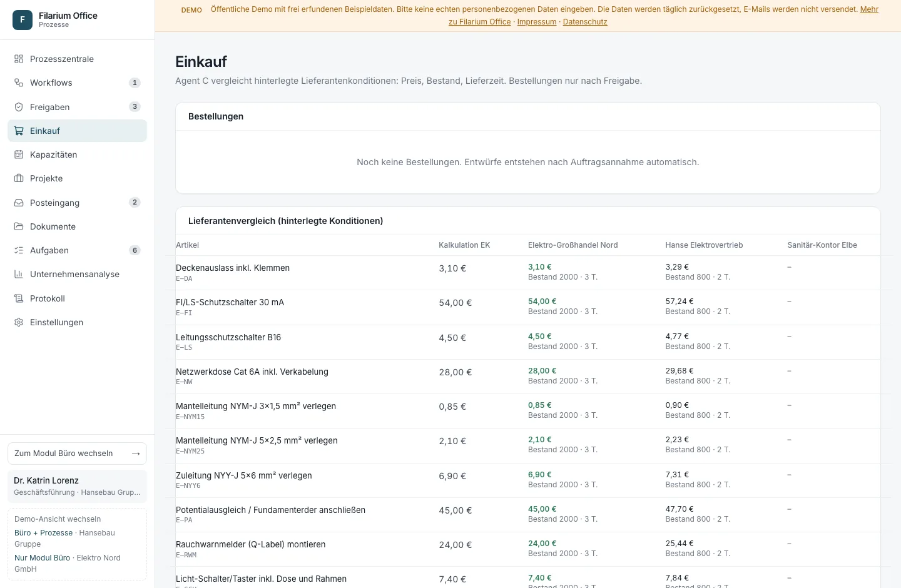Click the Prozesszentrale grid icon
The width and height of the screenshot is (901, 588).
pyautogui.click(x=19, y=59)
